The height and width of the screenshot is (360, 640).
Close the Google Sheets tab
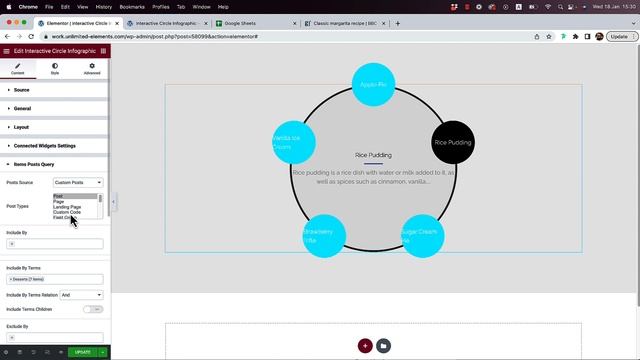point(295,23)
